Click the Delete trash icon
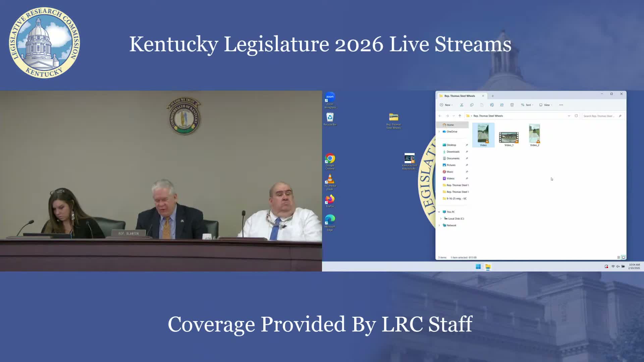Image resolution: width=644 pixels, height=362 pixels. tap(512, 105)
